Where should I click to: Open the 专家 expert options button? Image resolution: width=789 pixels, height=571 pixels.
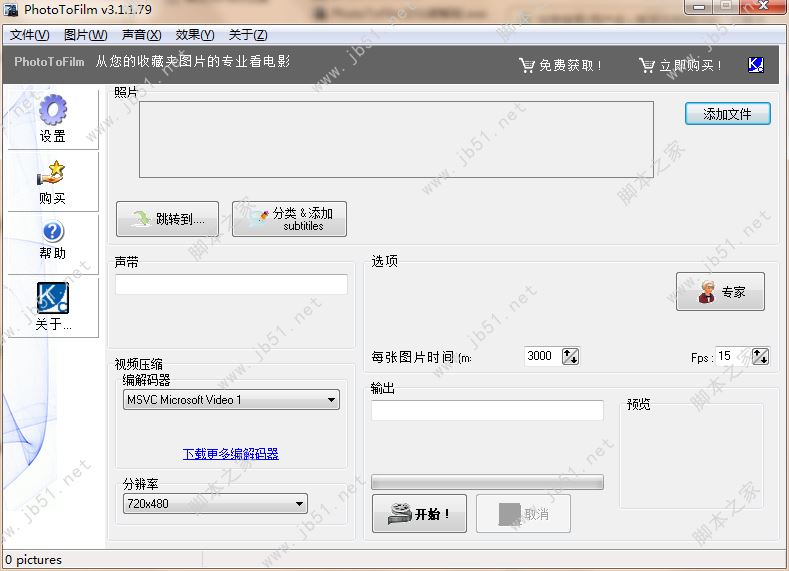720,291
